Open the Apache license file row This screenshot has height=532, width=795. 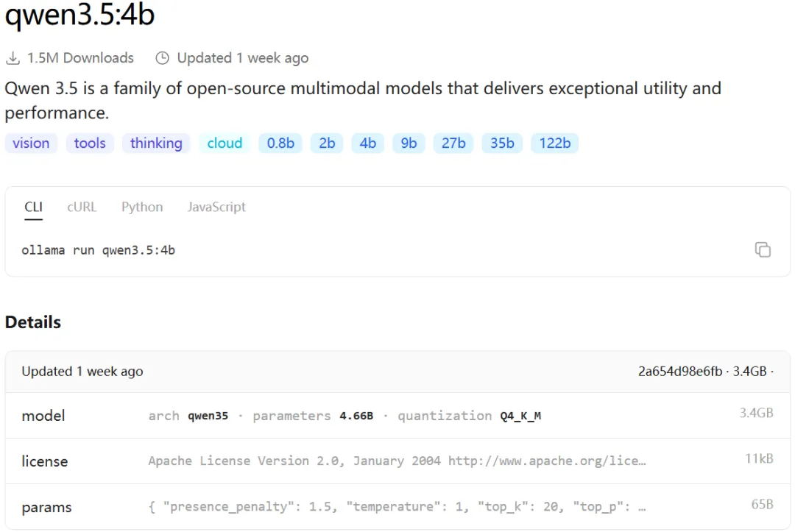point(397,461)
